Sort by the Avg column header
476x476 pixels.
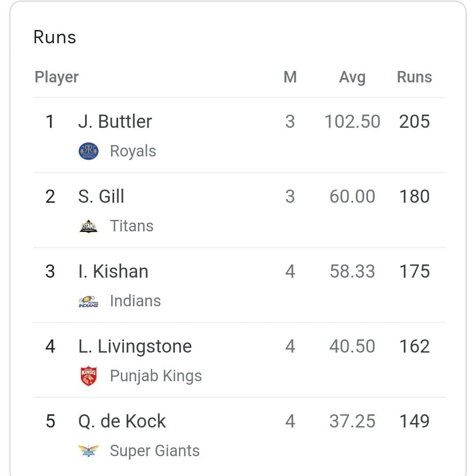352,77
